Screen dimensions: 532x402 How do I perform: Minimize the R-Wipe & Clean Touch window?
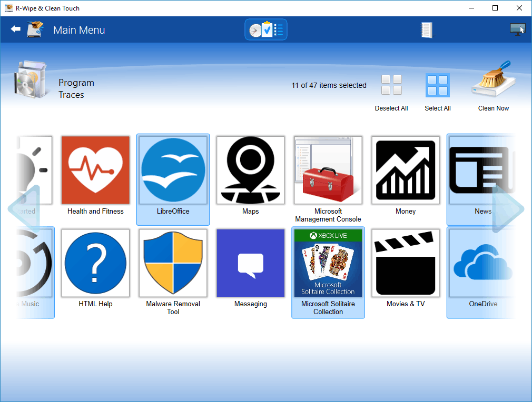click(x=471, y=8)
